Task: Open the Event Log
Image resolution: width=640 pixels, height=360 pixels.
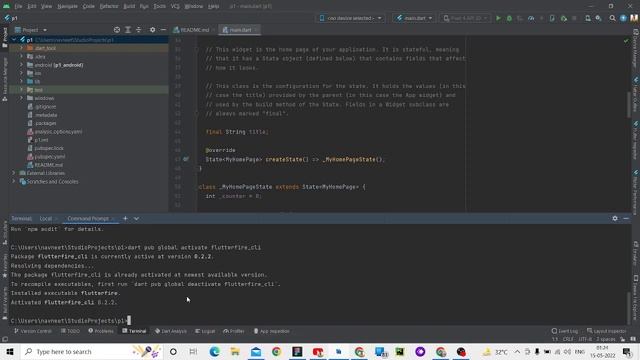Action: point(565,331)
